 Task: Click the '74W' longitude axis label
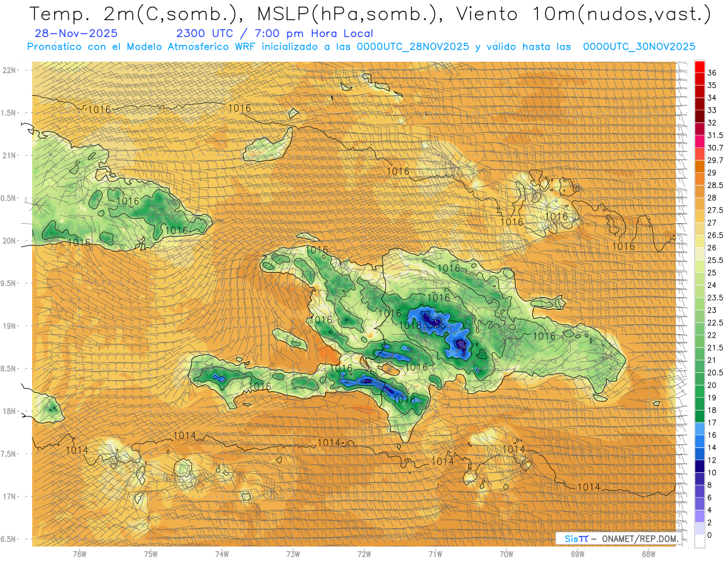[x=222, y=555]
